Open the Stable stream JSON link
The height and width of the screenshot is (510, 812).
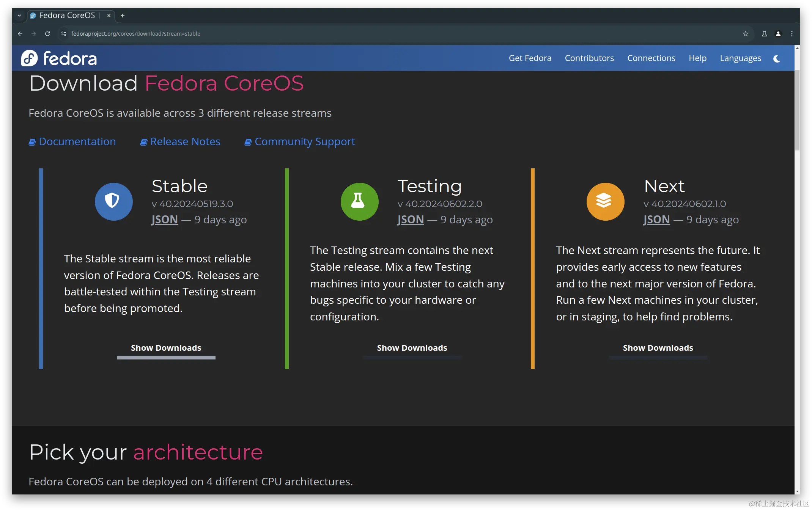click(x=165, y=220)
